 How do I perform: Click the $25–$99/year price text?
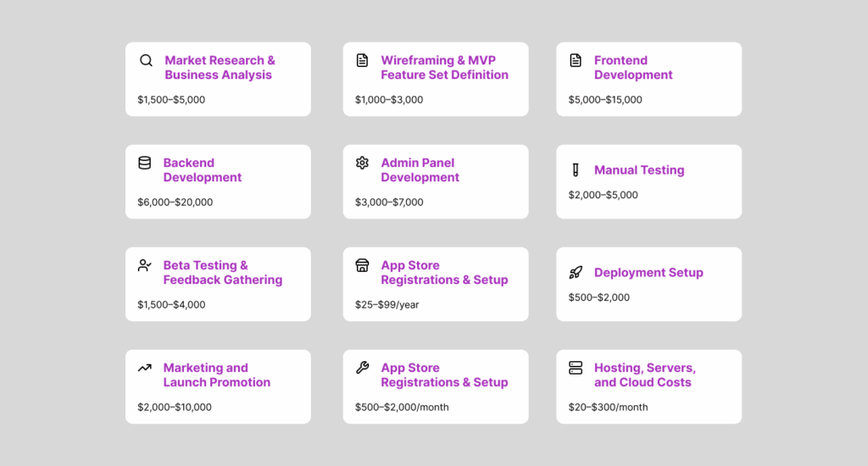387,305
